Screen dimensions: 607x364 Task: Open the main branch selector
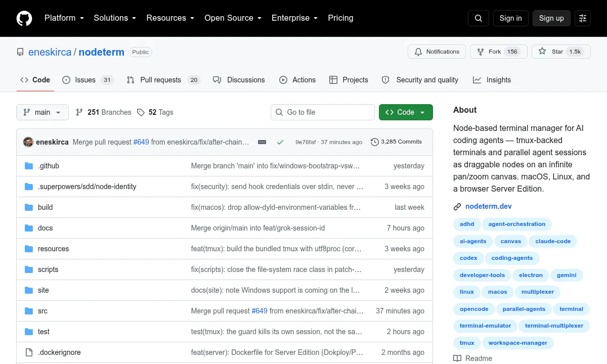pyautogui.click(x=42, y=112)
